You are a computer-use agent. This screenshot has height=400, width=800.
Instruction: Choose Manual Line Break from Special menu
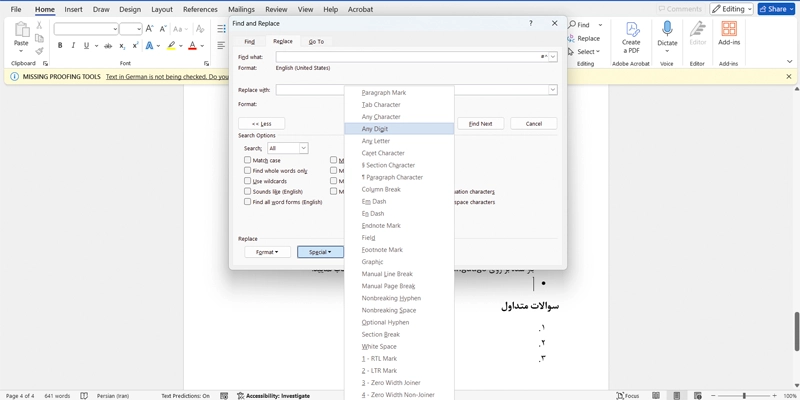[399, 274]
